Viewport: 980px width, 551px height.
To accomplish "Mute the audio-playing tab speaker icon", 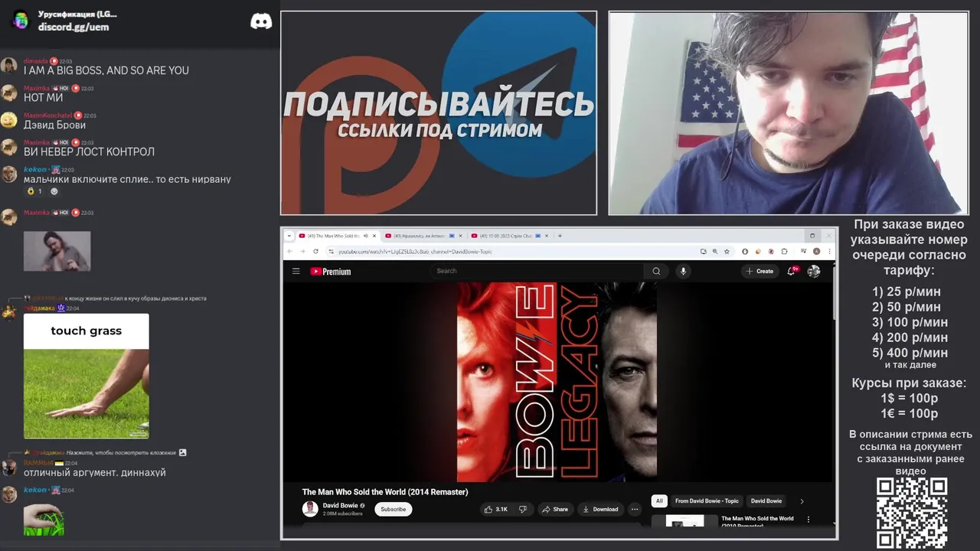I will point(365,236).
